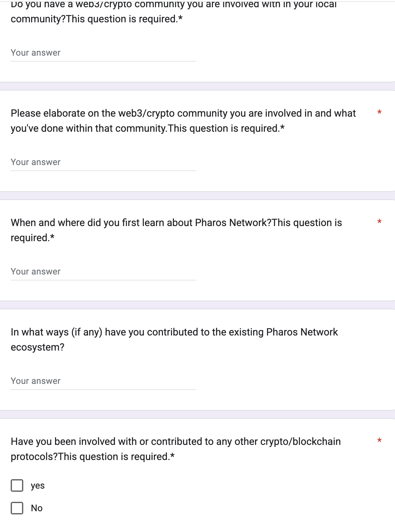395x532 pixels.
Task: Click the "yes" option label text
Action: (x=38, y=485)
